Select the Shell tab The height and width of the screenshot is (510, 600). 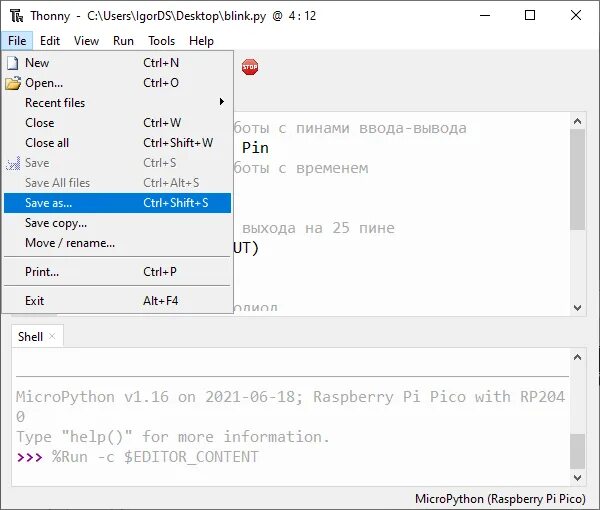click(37, 336)
